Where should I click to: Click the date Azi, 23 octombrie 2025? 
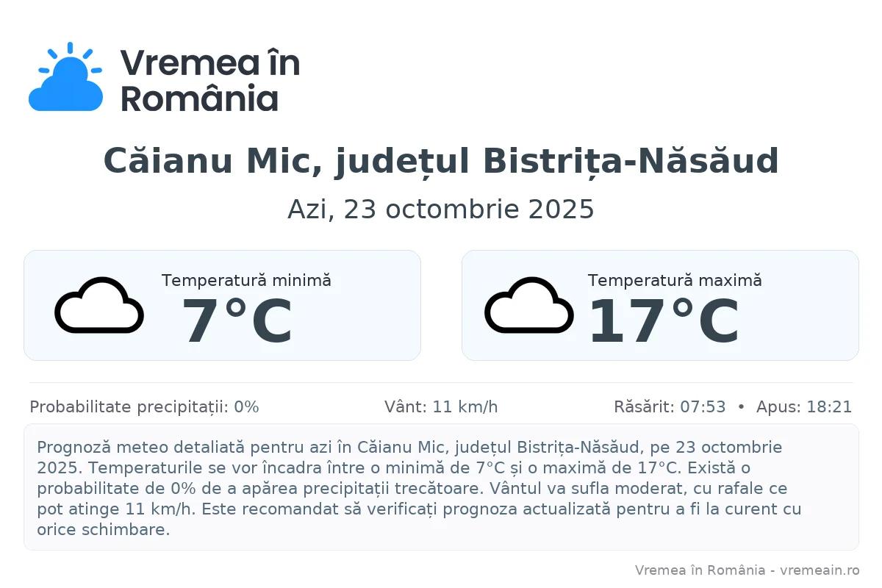click(441, 209)
